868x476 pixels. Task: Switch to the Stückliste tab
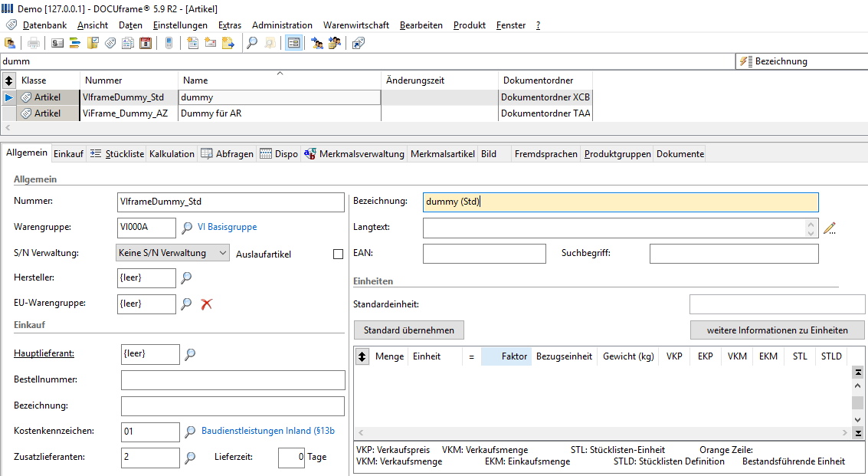116,154
